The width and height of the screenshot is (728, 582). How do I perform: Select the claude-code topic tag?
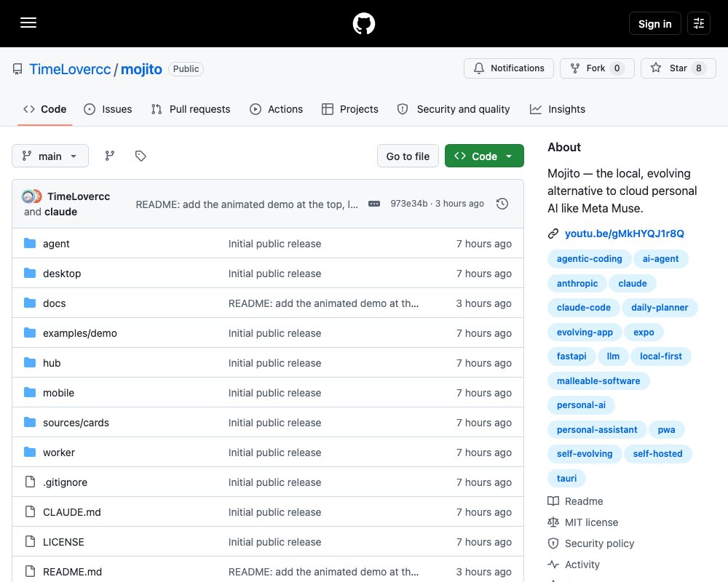point(584,307)
